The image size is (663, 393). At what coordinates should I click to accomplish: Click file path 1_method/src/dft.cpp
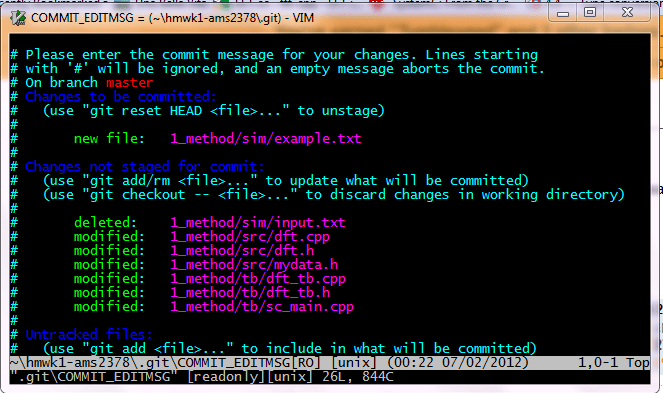click(x=249, y=237)
